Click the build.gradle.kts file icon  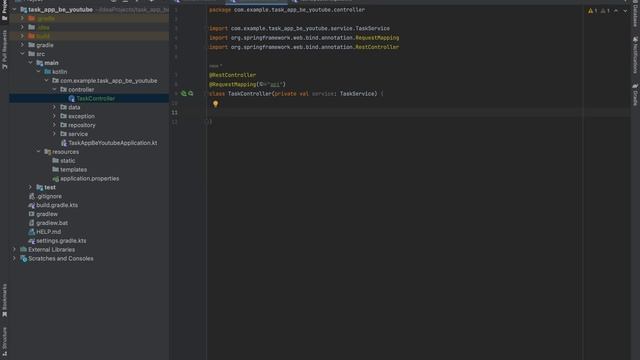point(31,205)
